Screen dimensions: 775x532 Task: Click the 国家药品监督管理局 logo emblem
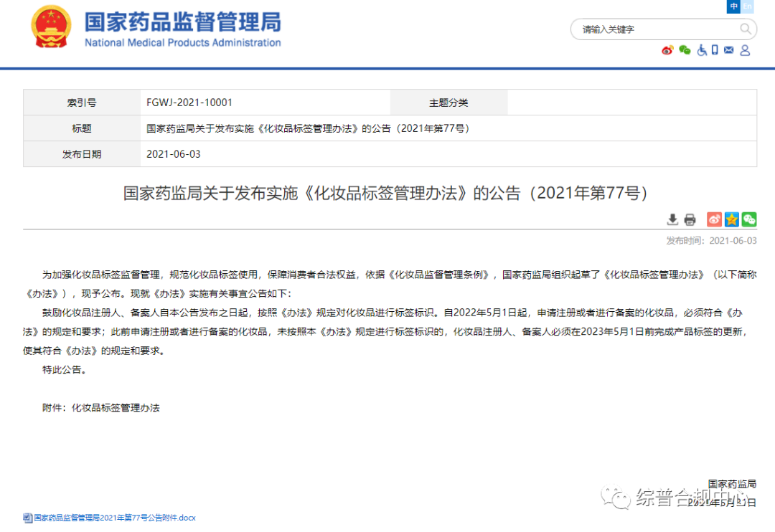(51, 27)
